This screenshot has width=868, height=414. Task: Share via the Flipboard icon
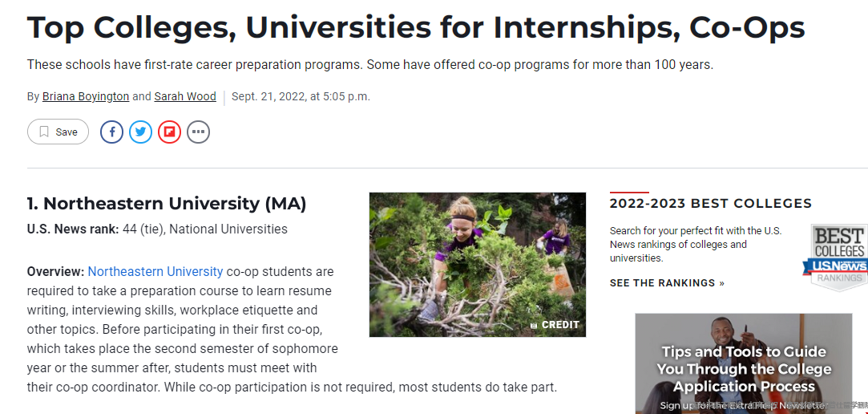pos(169,132)
